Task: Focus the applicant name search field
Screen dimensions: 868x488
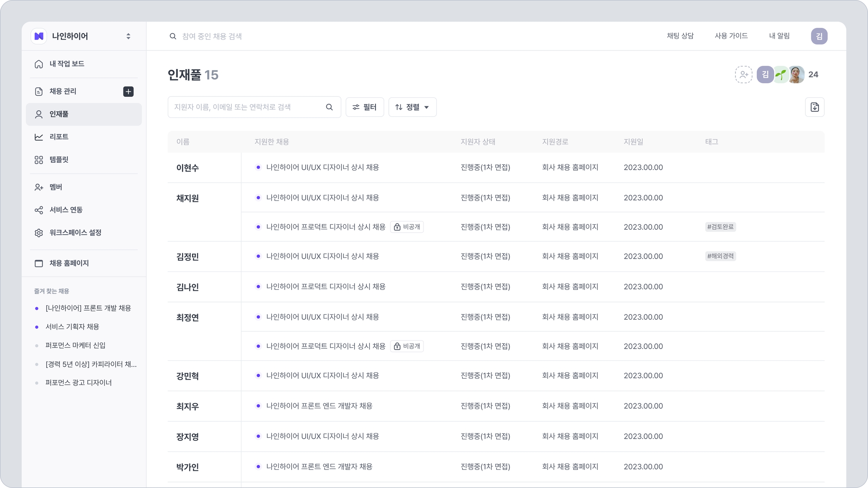Action: point(245,107)
